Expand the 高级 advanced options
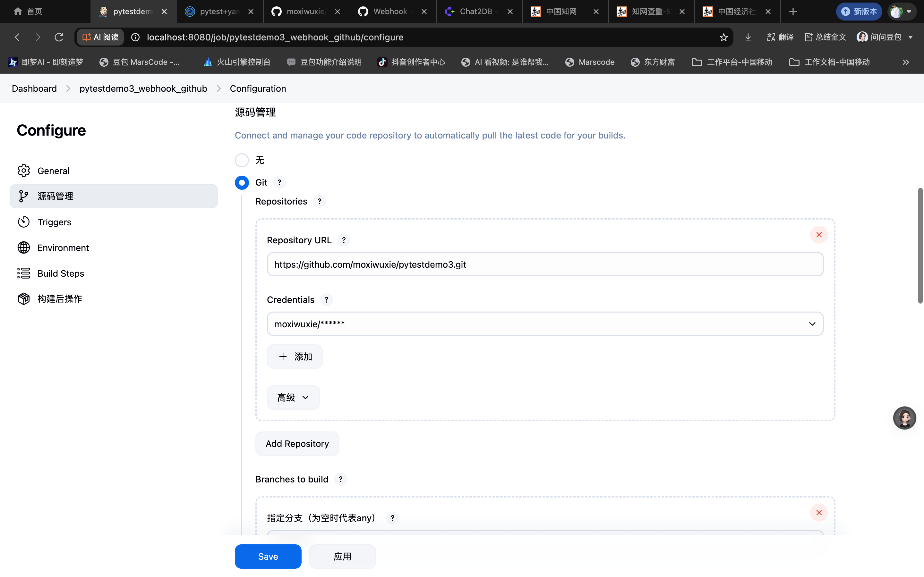Image resolution: width=924 pixels, height=577 pixels. (x=293, y=397)
